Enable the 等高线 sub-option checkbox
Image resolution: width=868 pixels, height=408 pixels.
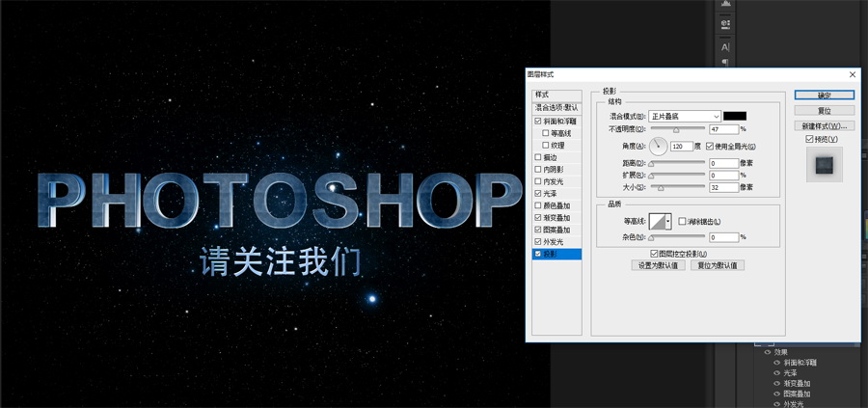click(546, 133)
